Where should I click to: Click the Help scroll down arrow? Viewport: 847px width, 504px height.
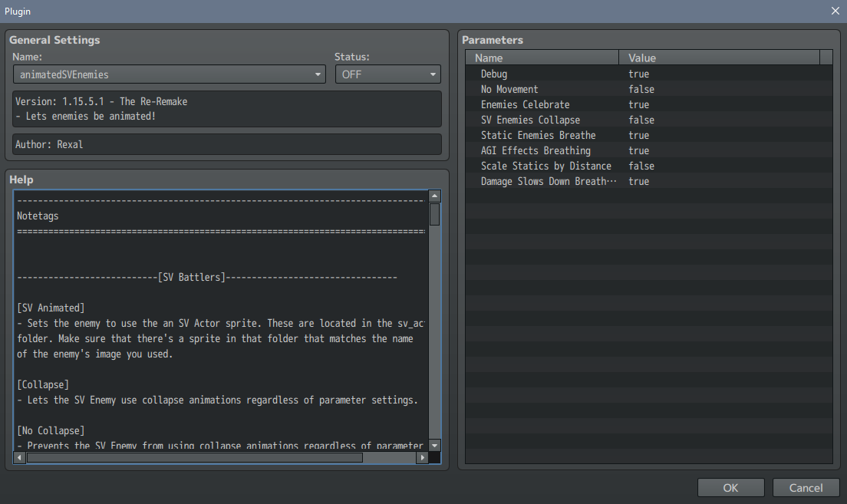(434, 446)
